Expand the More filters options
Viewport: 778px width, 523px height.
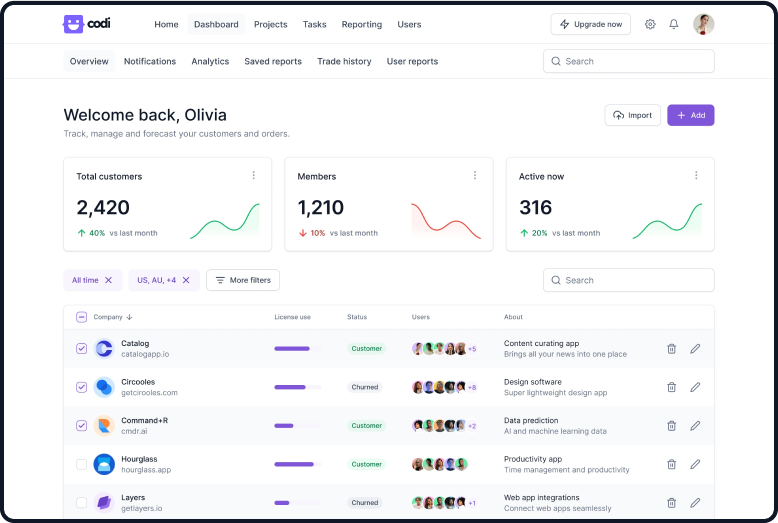(x=243, y=280)
